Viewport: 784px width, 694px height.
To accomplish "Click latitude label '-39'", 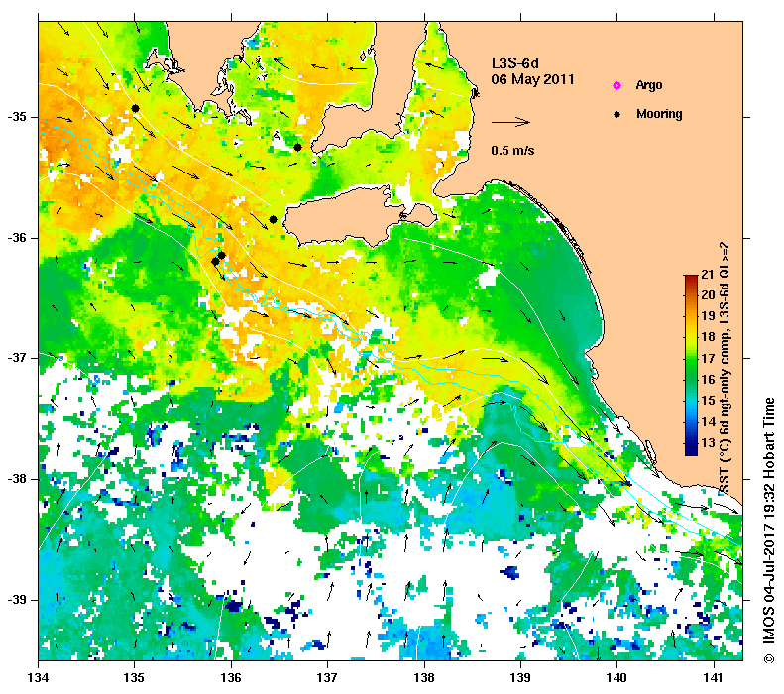I will (16, 600).
